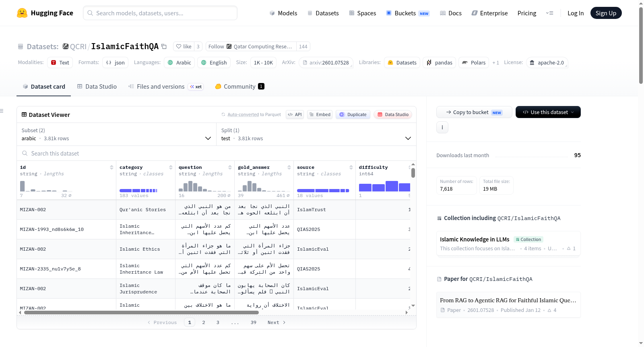Image resolution: width=644 pixels, height=347 pixels.
Task: Duplicate this dataset
Action: (x=353, y=114)
